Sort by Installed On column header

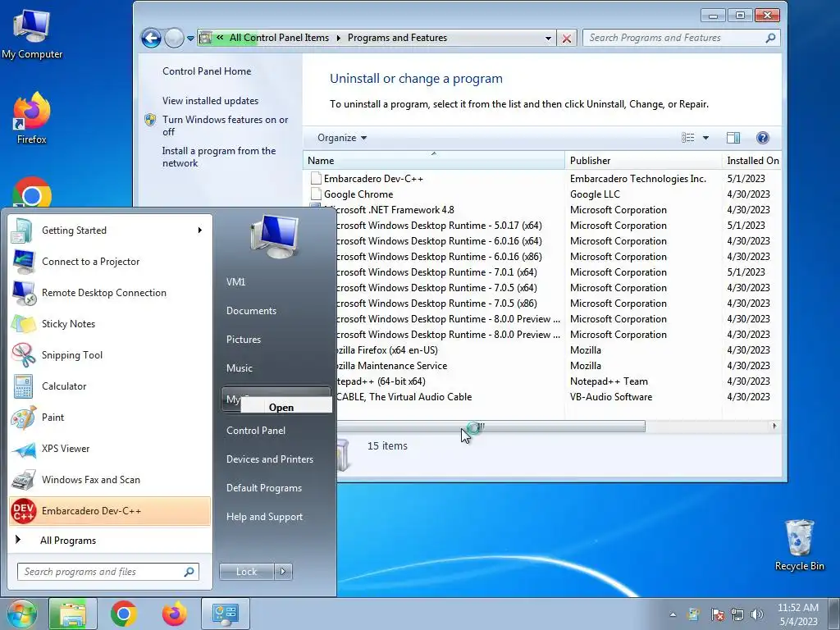[x=751, y=161]
